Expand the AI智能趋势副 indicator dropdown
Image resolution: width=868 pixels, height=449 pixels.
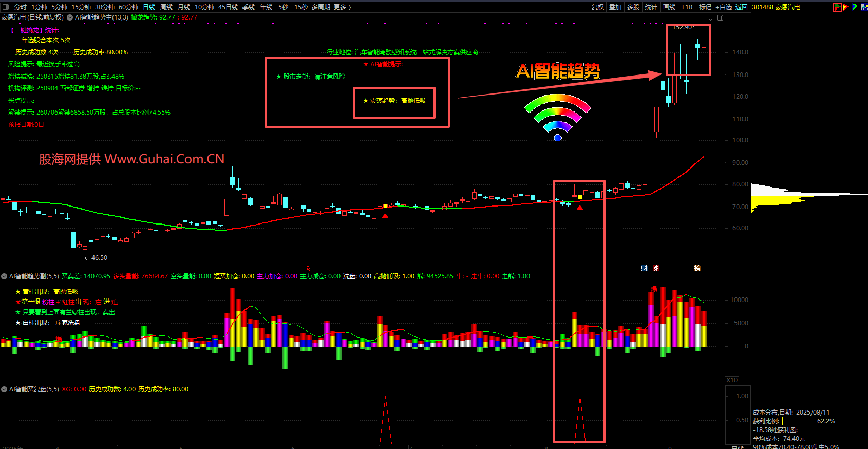4,276
